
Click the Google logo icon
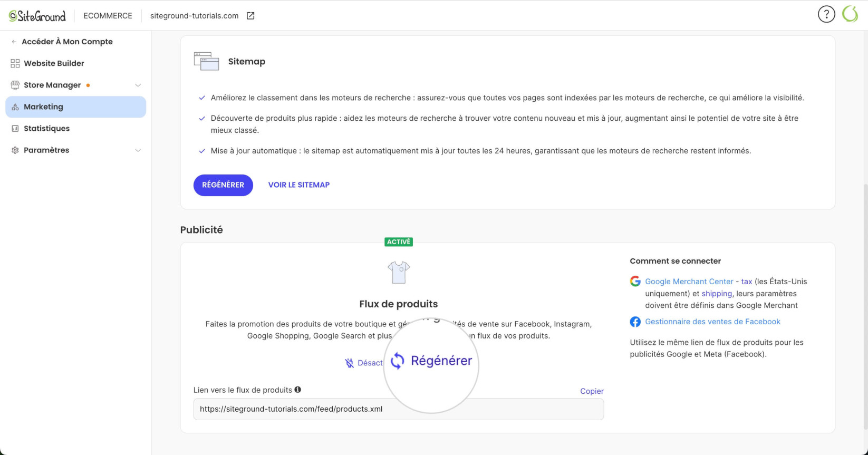coord(635,281)
